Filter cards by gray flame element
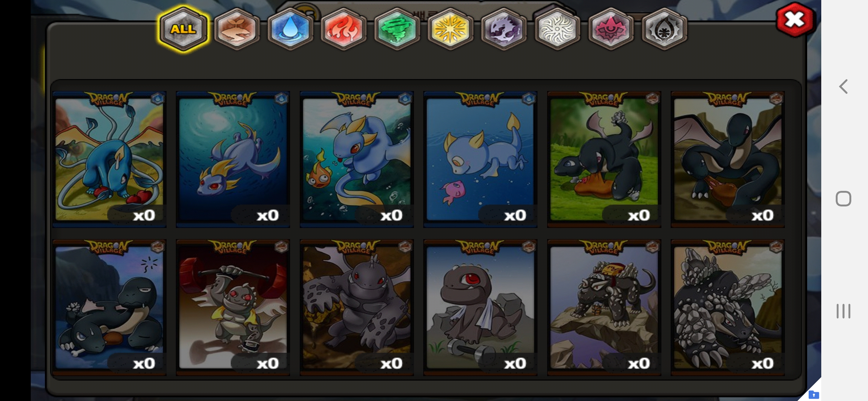Screen dimensions: 868x401 (664, 29)
